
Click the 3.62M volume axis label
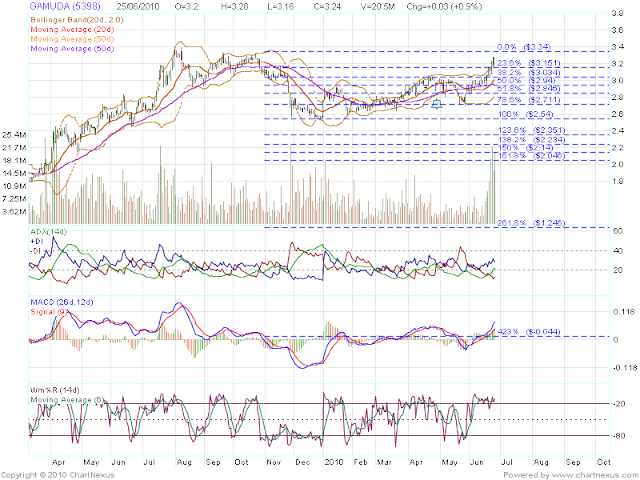(x=14, y=211)
